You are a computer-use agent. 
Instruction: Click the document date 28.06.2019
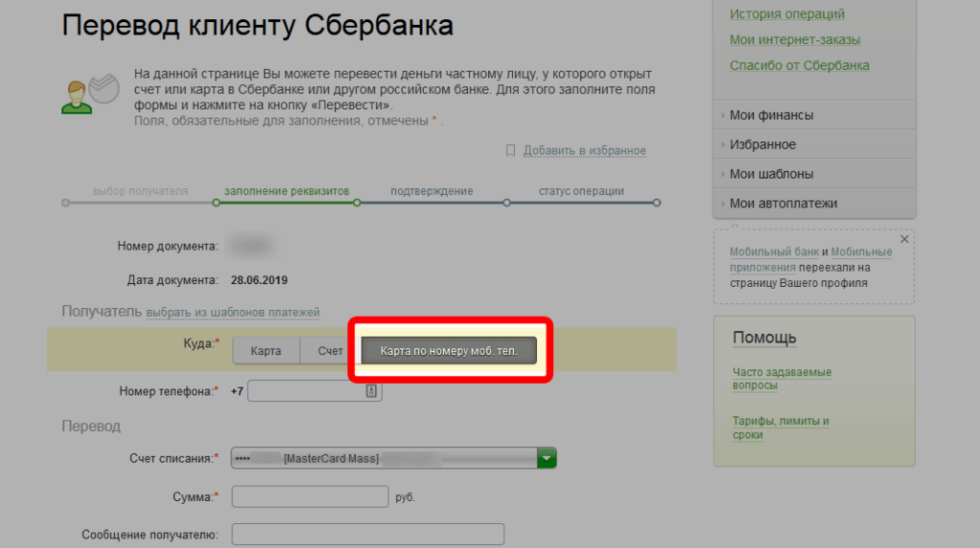point(258,280)
